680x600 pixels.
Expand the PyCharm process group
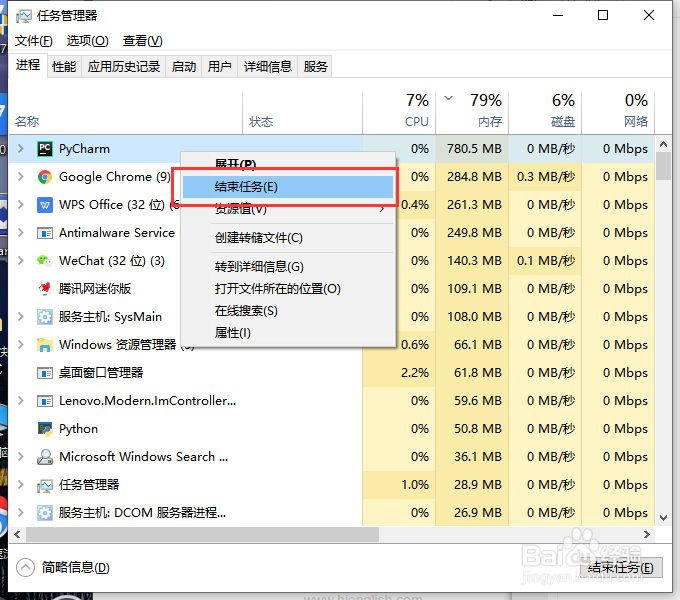point(20,149)
